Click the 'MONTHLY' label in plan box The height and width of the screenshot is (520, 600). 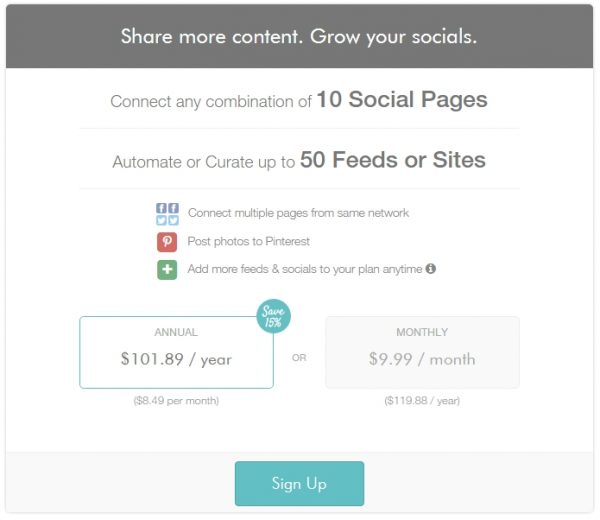pos(422,332)
